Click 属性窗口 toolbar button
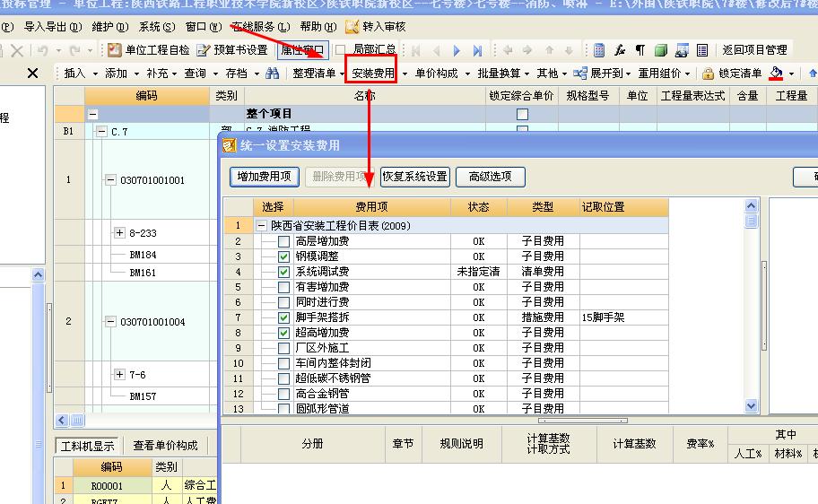The width and height of the screenshot is (818, 504). (302, 50)
